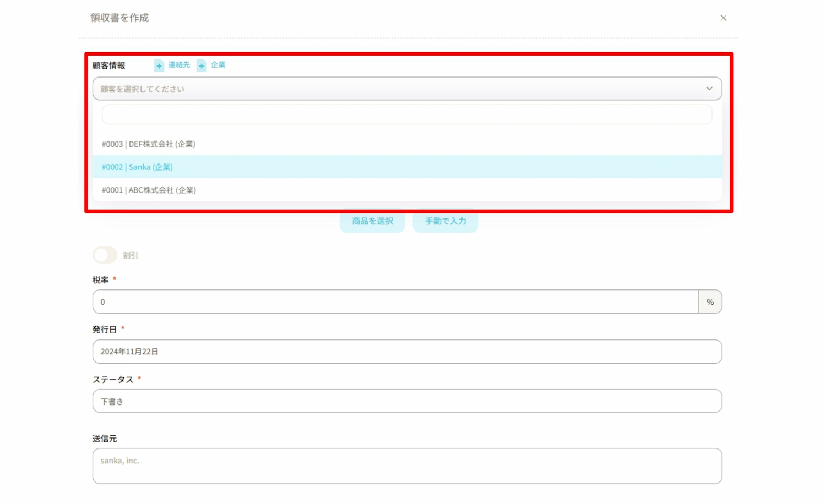Select #0003 DEF株式会社 from the list

point(149,144)
